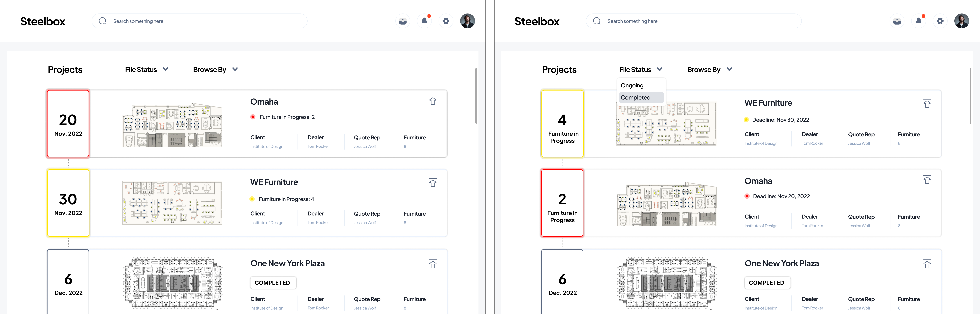The image size is (980, 314).
Task: Click 'Jessica Wolf' on left WE Furniture card
Action: [x=365, y=223]
